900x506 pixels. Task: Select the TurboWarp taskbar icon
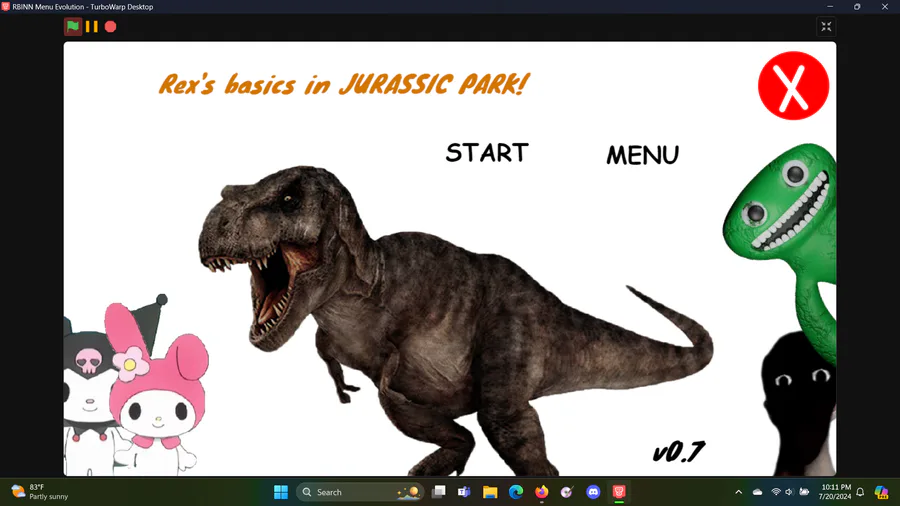coord(619,492)
